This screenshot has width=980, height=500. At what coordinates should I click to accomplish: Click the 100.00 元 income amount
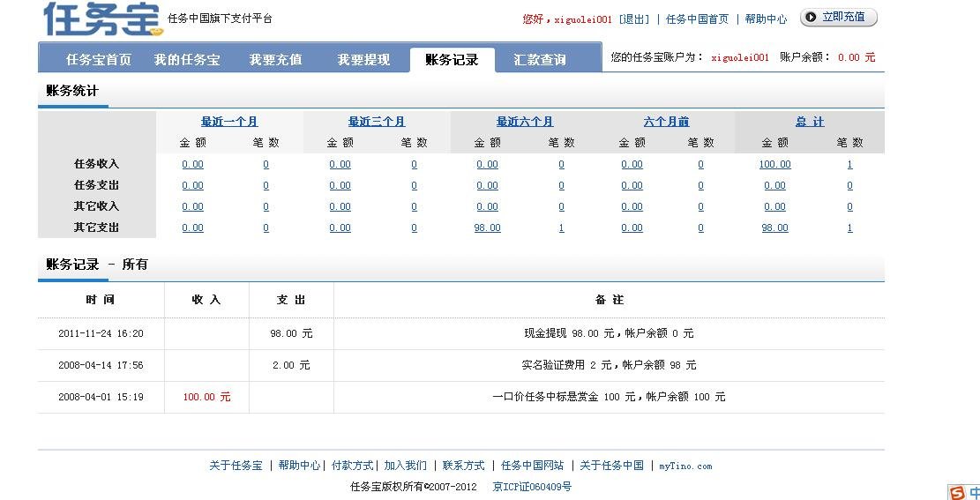point(207,397)
